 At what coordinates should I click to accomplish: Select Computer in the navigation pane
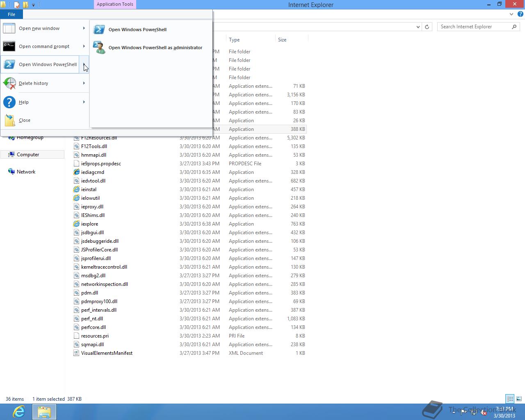click(32, 155)
